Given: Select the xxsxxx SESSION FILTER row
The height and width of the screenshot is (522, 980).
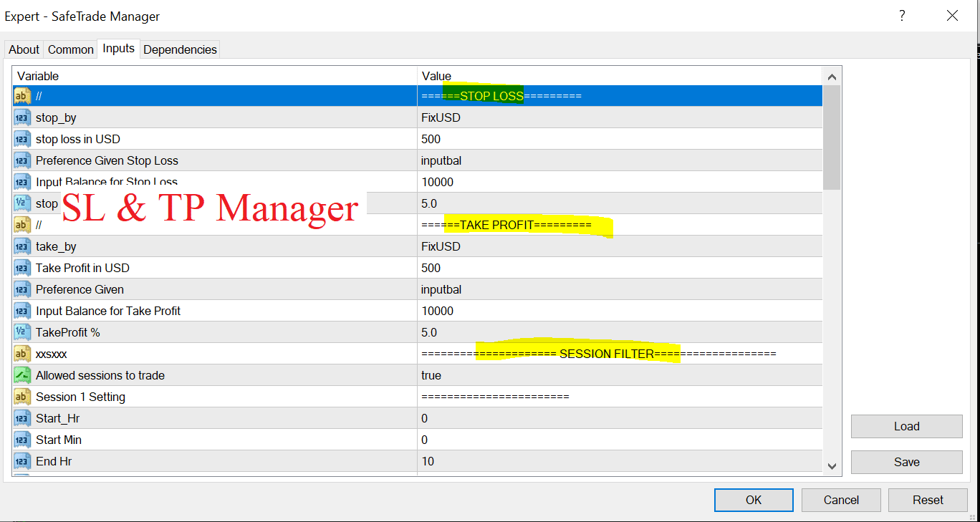Looking at the screenshot, I should point(215,353).
